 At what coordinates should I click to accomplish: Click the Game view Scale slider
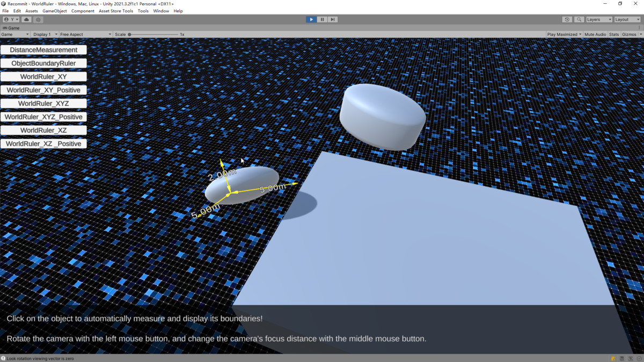[153, 34]
